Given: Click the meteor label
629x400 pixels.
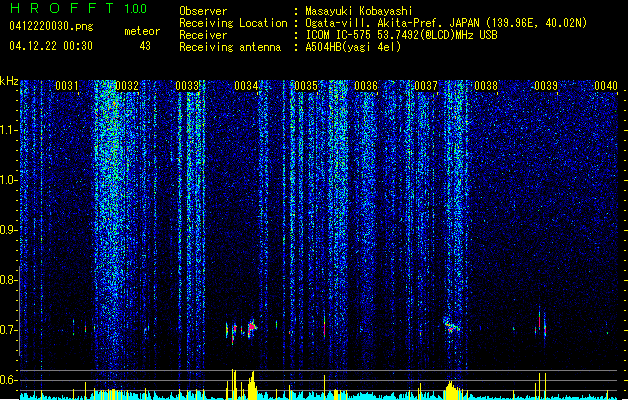Looking at the screenshot, I should [142, 31].
